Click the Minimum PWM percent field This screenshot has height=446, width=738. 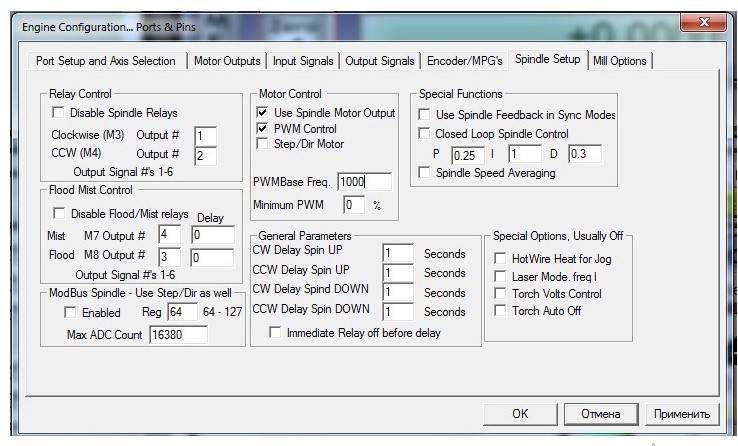(354, 205)
